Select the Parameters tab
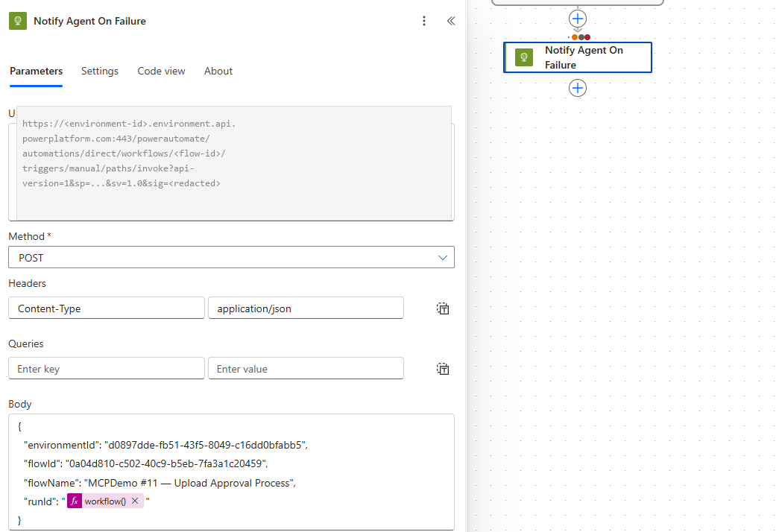Image resolution: width=779 pixels, height=532 pixels. tap(36, 71)
